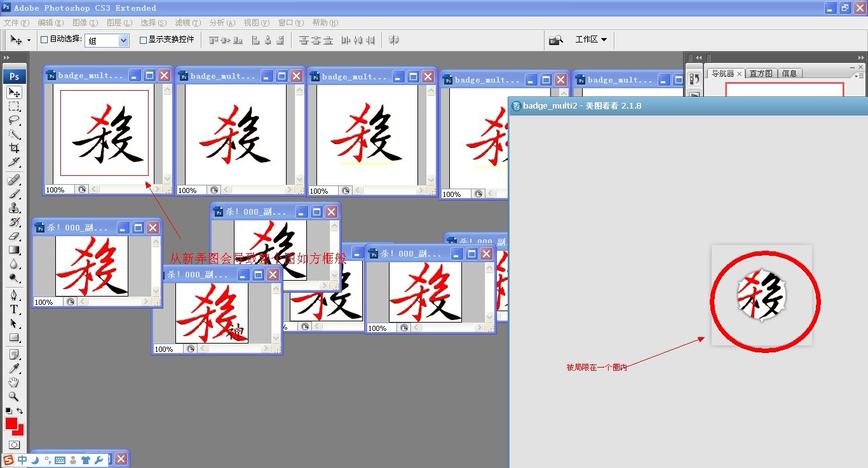This screenshot has width=868, height=468.
Task: Select the Pen tool
Action: 14,294
